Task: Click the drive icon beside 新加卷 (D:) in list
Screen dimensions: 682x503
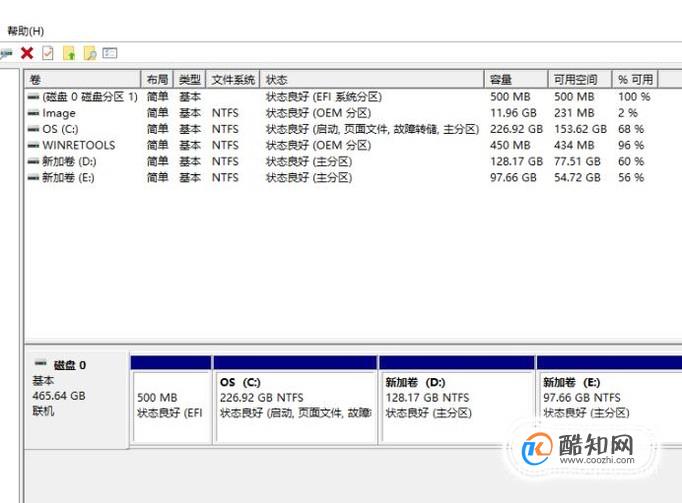Action: (x=33, y=162)
